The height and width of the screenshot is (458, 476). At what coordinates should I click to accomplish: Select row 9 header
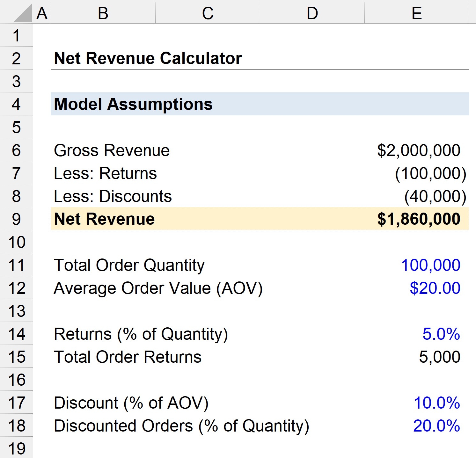[x=16, y=219]
